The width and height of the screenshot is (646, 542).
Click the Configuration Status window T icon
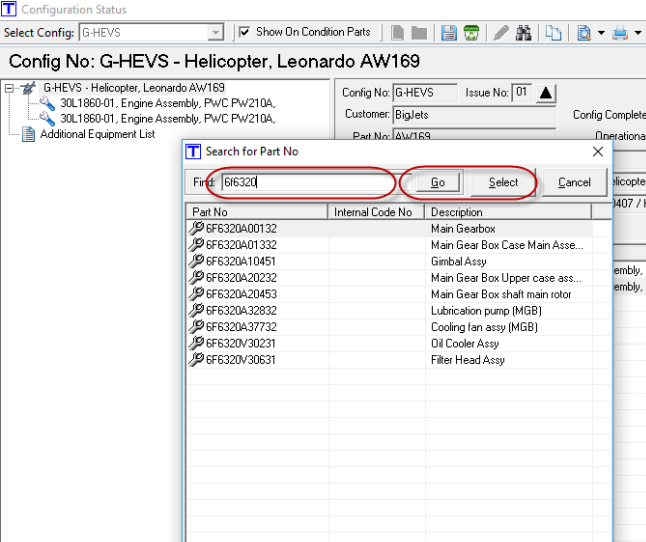coord(9,9)
